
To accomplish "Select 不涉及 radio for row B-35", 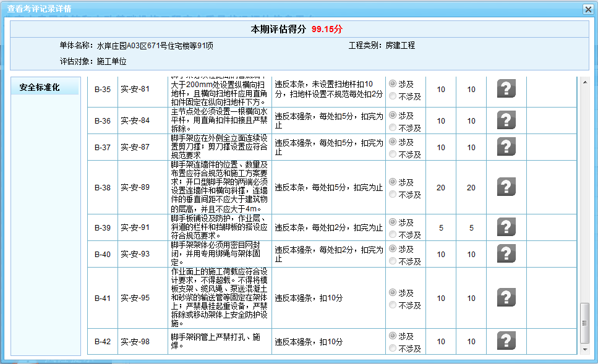I will [x=393, y=96].
